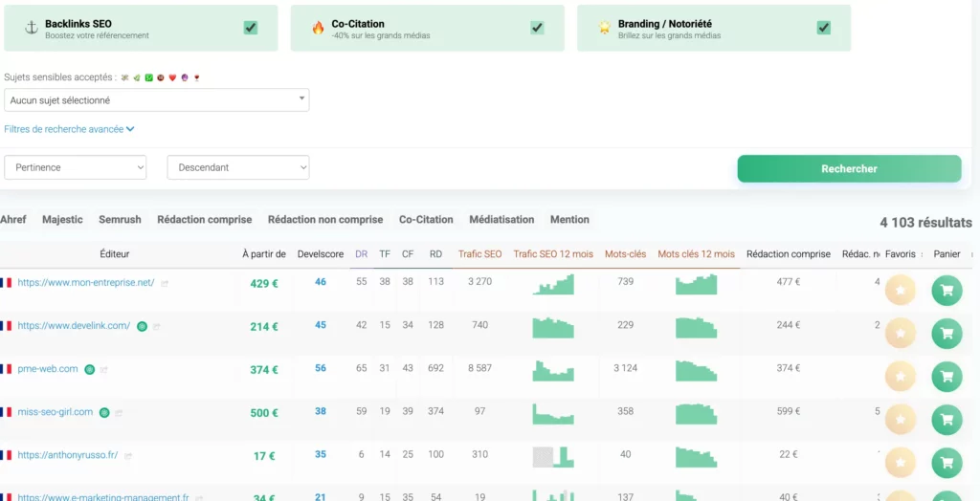Mark anthonyrusso.fr as favorite
The image size is (980, 501).
click(x=900, y=463)
